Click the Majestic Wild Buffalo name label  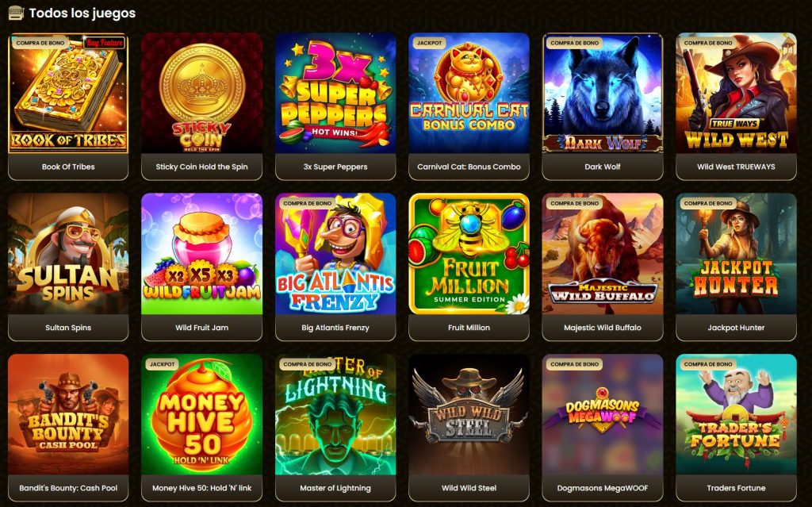point(603,328)
